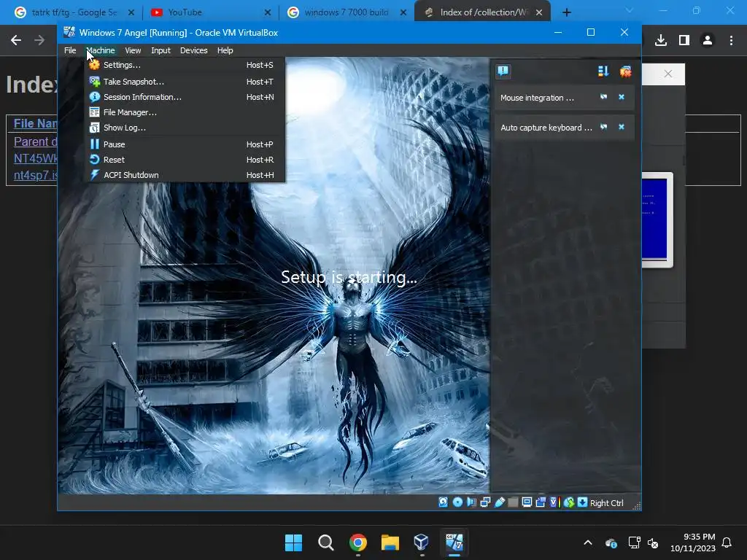Screen dimensions: 747x560
Task: Click the do-not-show icon for Mouse integration notification
Action: click(x=603, y=97)
